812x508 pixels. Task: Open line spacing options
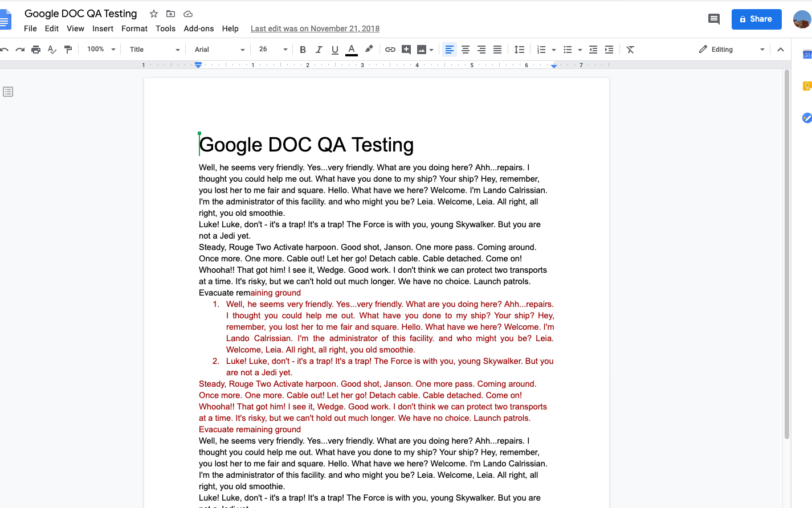519,50
